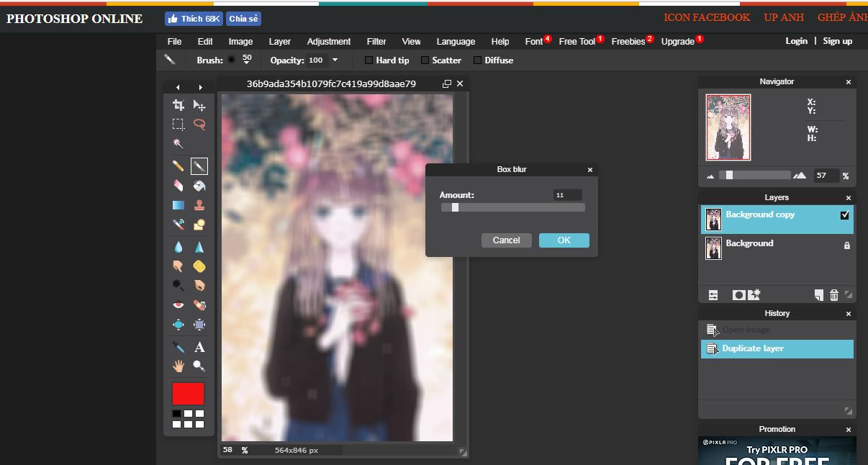
Task: Open the Opacity dropdown arrow
Action: pos(335,60)
